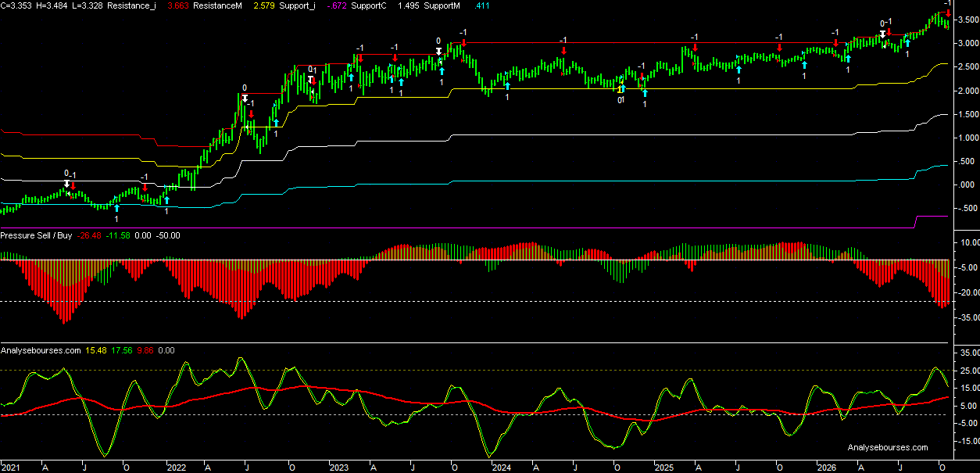
Task: Click the green -11.58 pressure value
Action: 120,235
